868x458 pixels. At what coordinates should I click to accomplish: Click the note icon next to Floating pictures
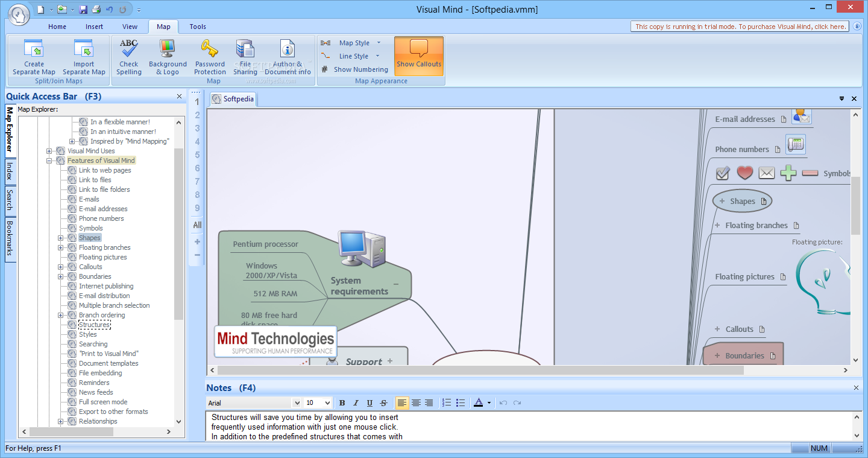coord(783,277)
